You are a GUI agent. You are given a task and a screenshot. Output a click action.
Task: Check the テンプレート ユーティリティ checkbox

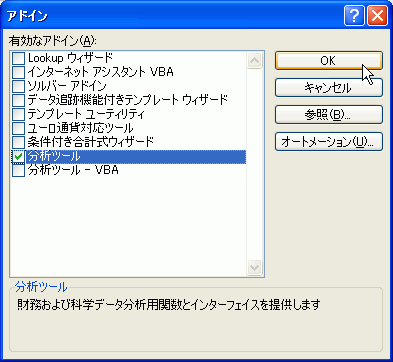pos(19,114)
